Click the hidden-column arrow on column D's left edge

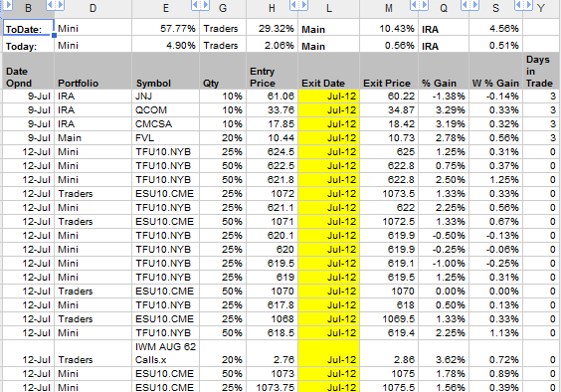tap(60, 5)
